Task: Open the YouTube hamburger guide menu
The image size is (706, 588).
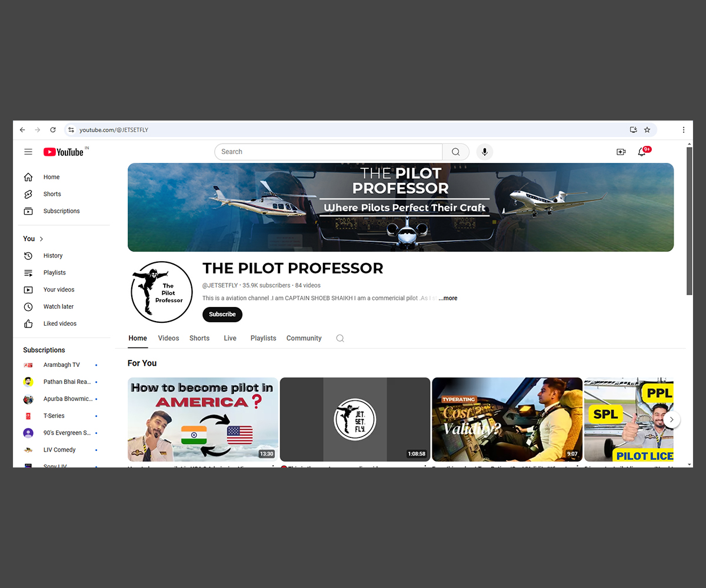Action: tap(28, 152)
